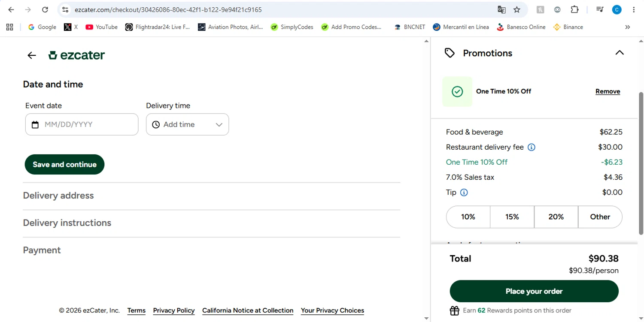Screen dimensions: 644x322
Task: Click the extension icon beside the bookmark star
Action: pyautogui.click(x=541, y=9)
